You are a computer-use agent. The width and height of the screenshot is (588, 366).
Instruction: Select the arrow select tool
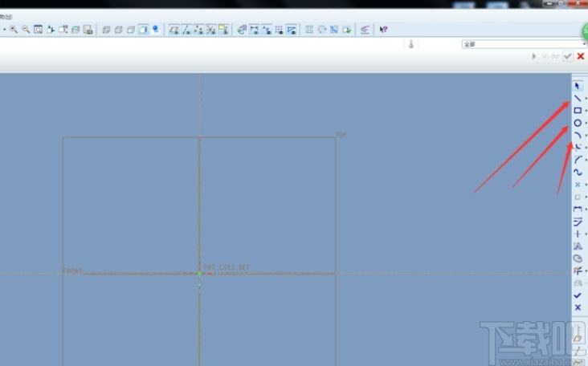[578, 86]
